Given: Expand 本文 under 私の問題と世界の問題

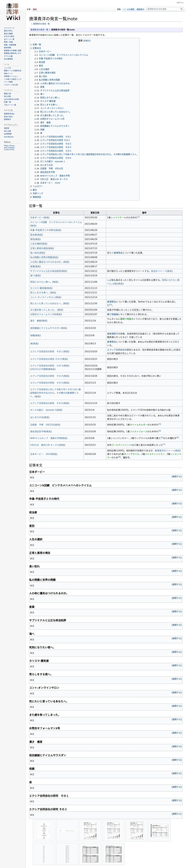Looking at the screenshot, I should click(x=177, y=584).
